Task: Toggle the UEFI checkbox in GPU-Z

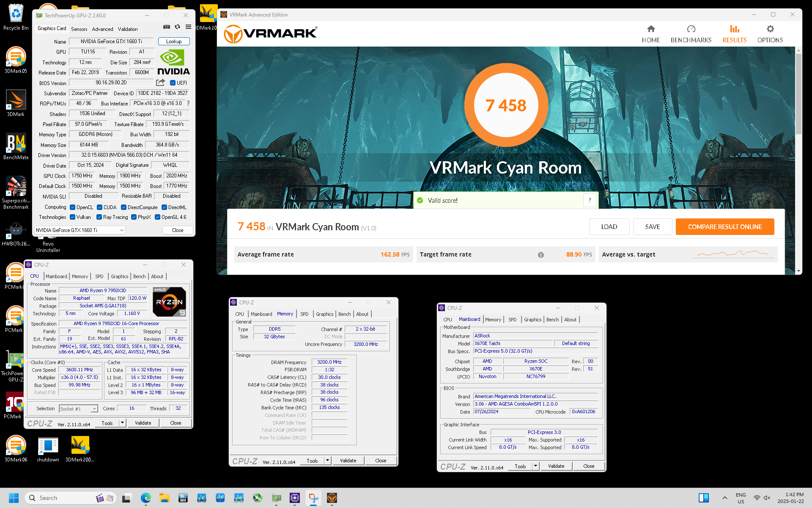Action: [x=173, y=83]
